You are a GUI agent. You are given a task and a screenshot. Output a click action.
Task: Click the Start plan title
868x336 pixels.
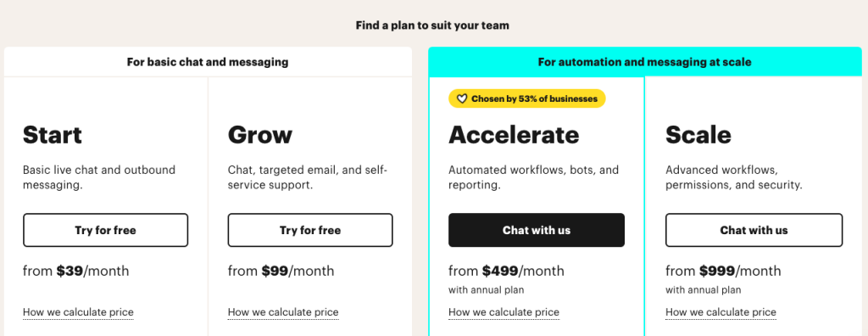pyautogui.click(x=53, y=135)
